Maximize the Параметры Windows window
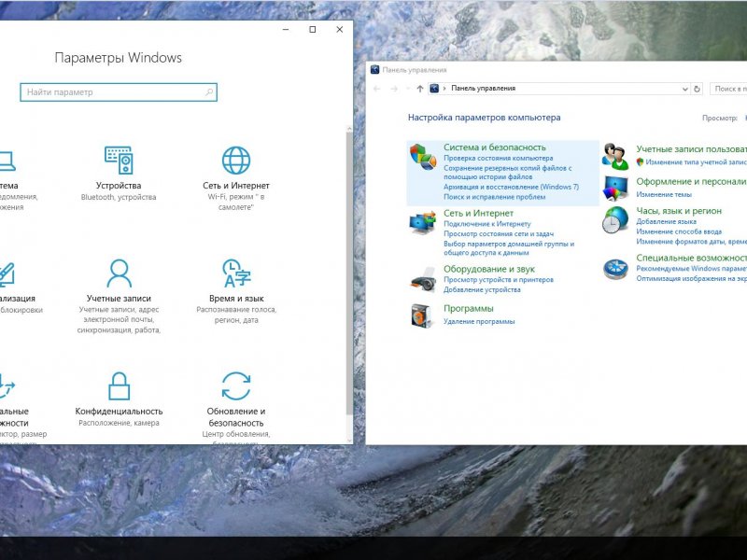This screenshot has width=747, height=560. point(313,30)
